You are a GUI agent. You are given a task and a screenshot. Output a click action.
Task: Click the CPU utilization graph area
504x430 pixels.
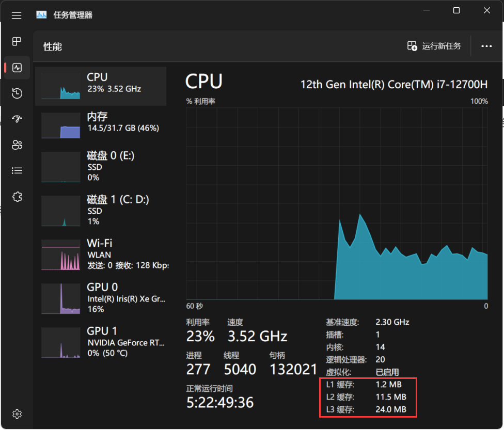pyautogui.click(x=337, y=204)
